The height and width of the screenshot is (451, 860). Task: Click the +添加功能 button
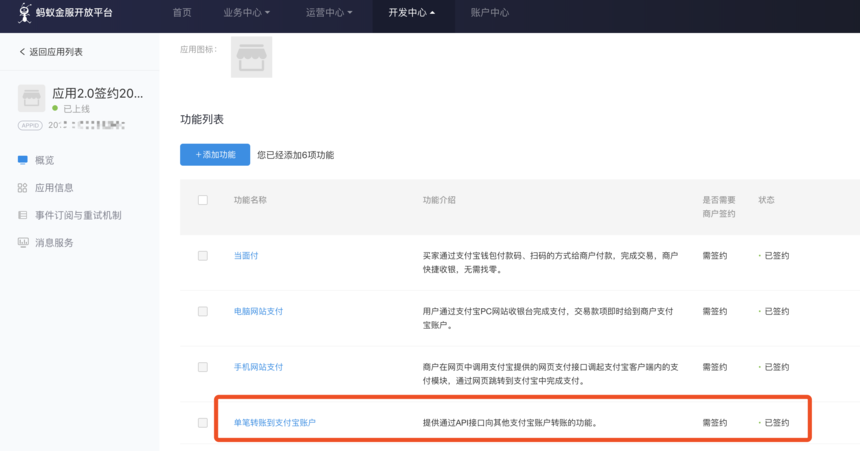[215, 155]
